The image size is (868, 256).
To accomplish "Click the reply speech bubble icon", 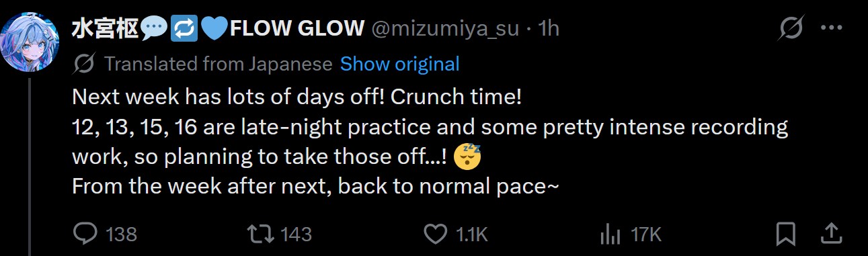I will tap(85, 233).
